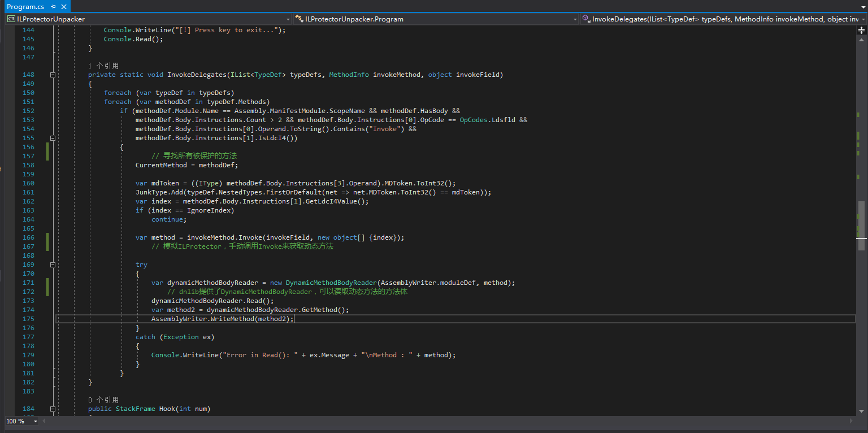Click the comment '// 寻找所有被保护的方法' on line 157
The image size is (868, 433).
[x=194, y=156]
